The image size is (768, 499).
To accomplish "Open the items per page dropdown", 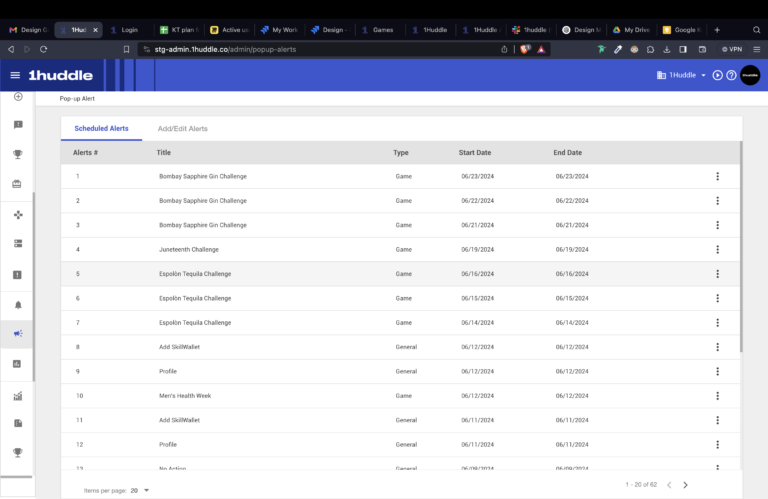I will pyautogui.click(x=140, y=490).
